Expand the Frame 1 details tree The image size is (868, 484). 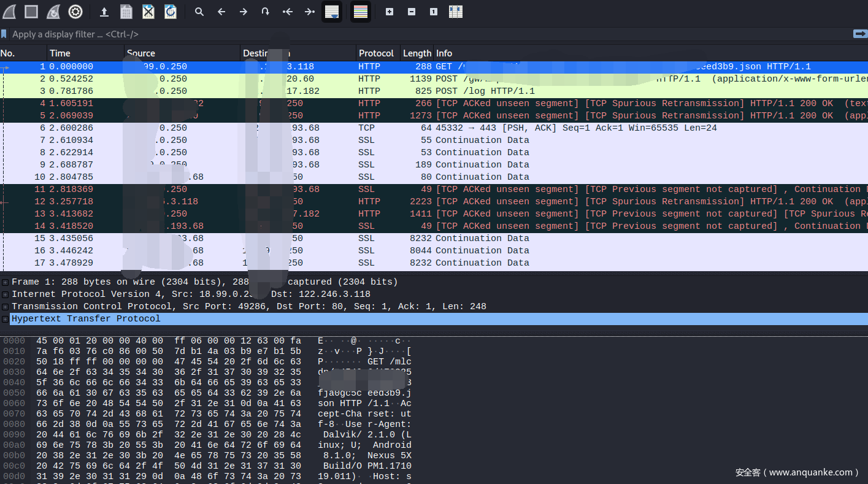point(5,282)
